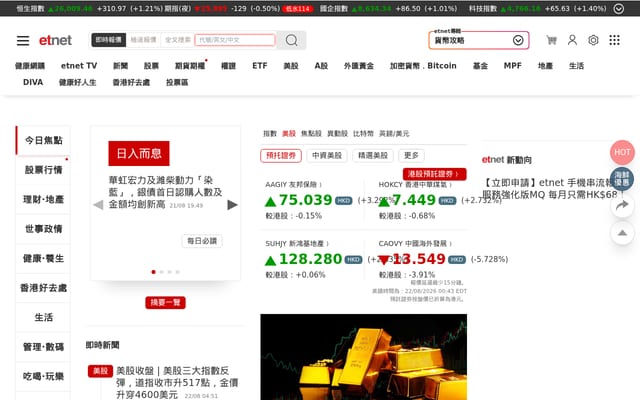Select the search mode next to 即時報價
640x400 pixels.
143,40
